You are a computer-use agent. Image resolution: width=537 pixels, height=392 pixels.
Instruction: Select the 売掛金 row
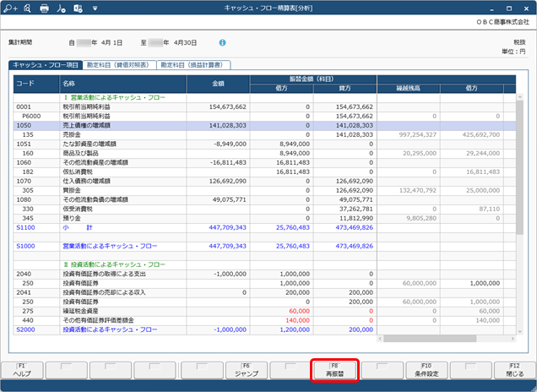[264, 134]
